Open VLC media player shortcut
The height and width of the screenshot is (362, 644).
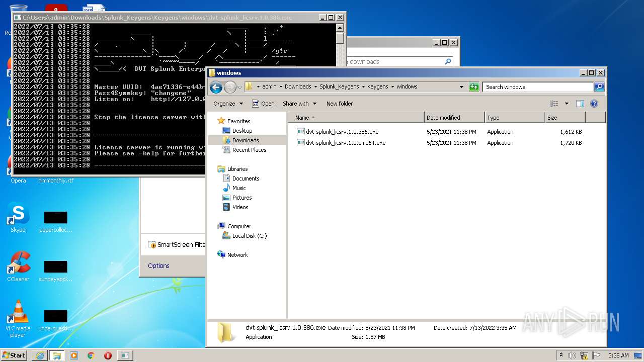coord(18,319)
